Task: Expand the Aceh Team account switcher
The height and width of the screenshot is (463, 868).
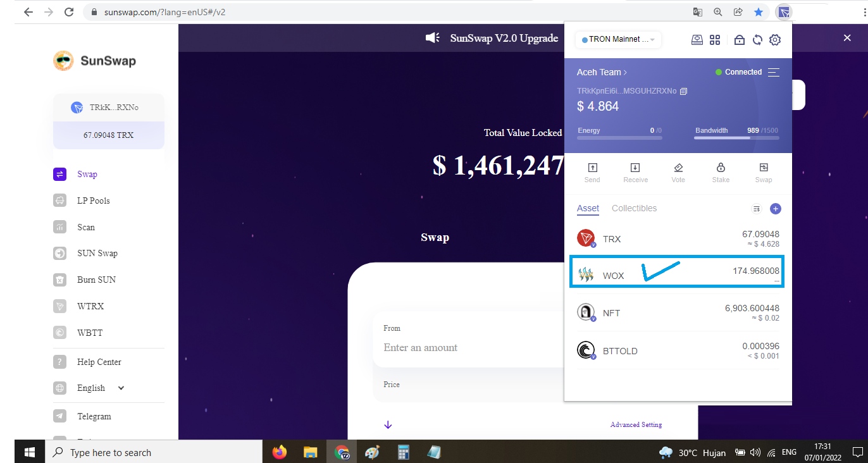Action: pyautogui.click(x=602, y=72)
